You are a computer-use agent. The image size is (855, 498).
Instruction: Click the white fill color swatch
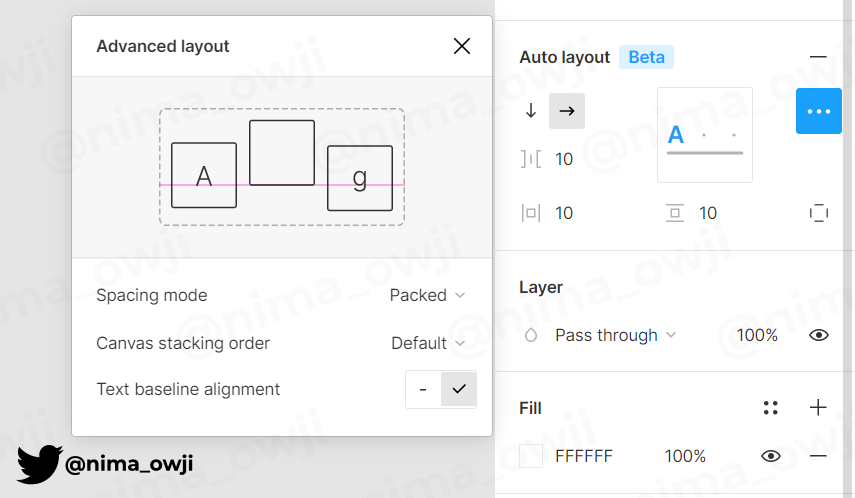(x=531, y=456)
